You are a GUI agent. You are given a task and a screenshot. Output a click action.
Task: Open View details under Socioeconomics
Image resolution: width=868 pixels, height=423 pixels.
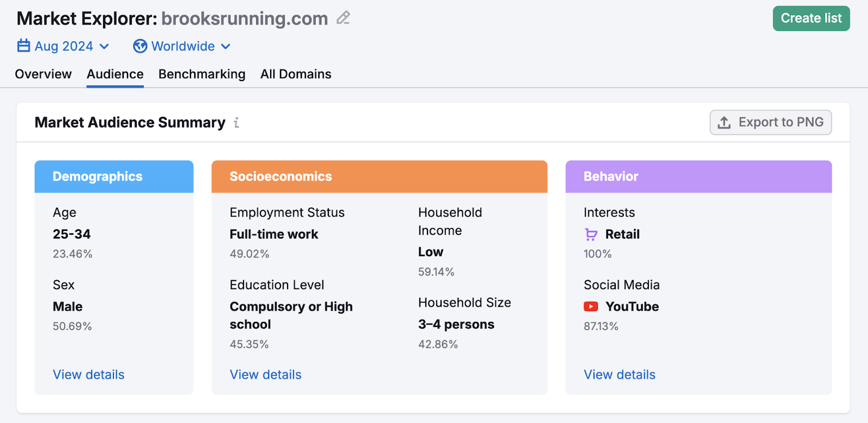pos(265,375)
